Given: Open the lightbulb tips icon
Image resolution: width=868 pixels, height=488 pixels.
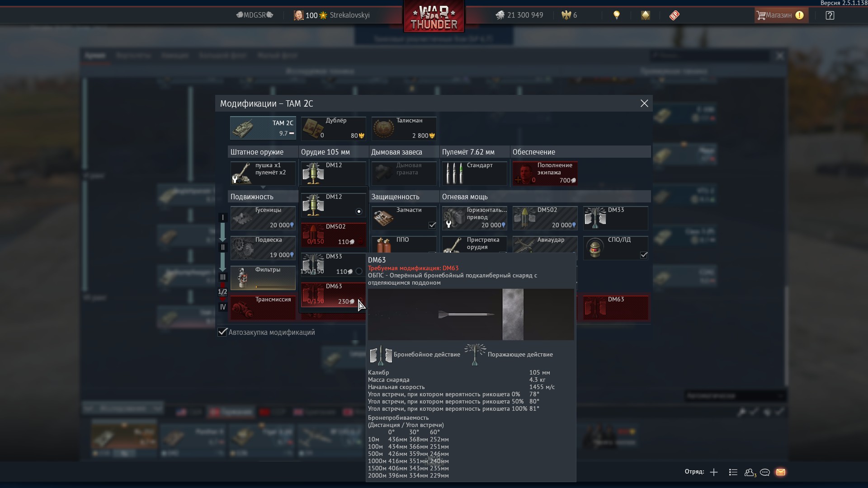Looking at the screenshot, I should [616, 15].
